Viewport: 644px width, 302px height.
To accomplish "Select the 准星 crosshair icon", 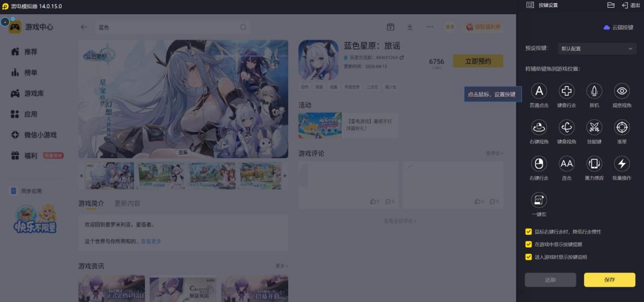I will point(622,127).
